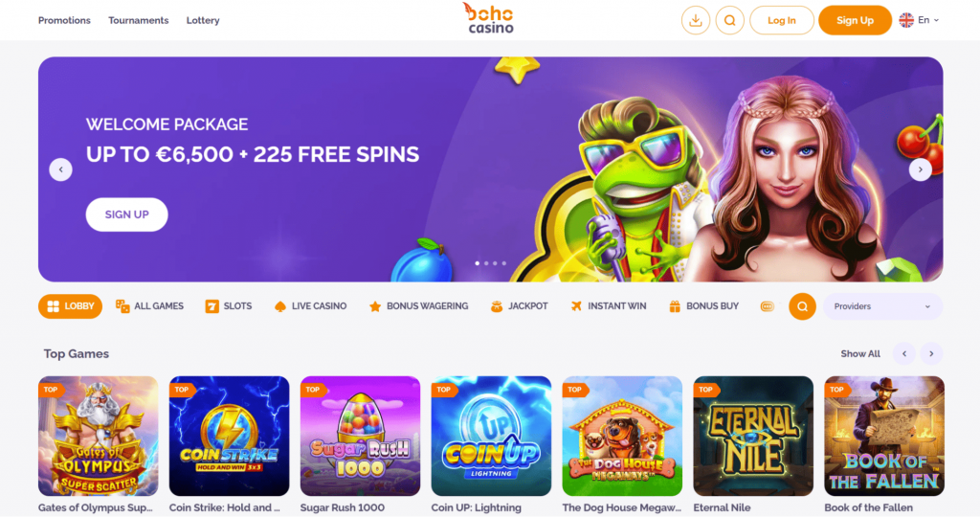Click the truncated category icon after Bonus Buy
This screenshot has height=517, width=980.
[x=767, y=306]
